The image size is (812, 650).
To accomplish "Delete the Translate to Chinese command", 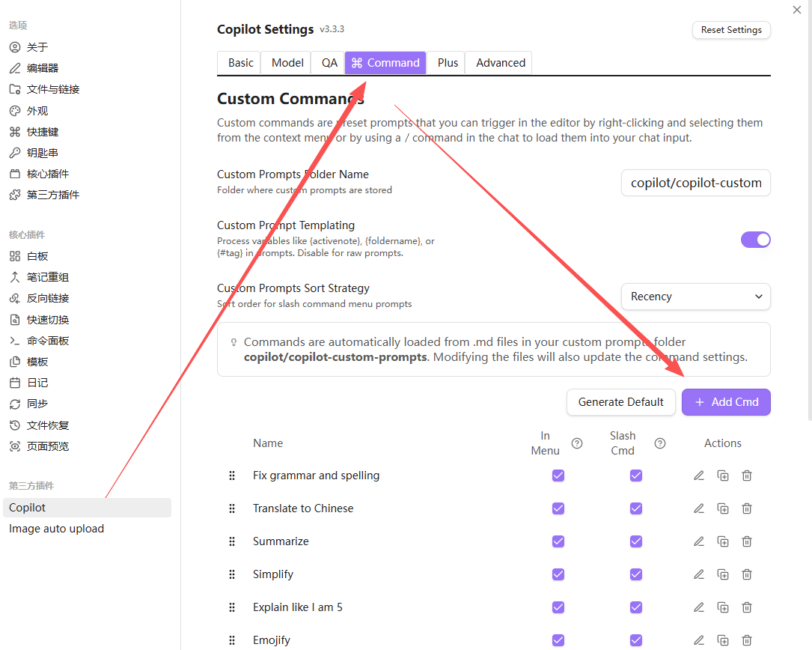I will click(x=747, y=508).
